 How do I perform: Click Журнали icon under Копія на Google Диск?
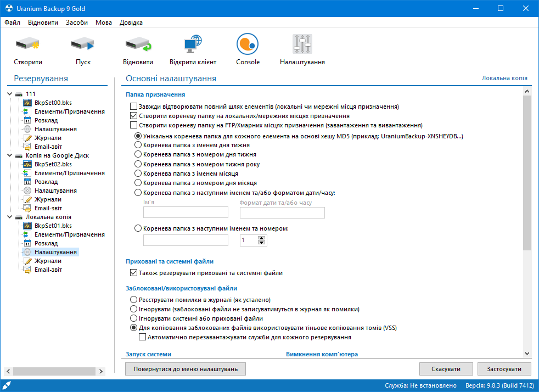click(27, 199)
